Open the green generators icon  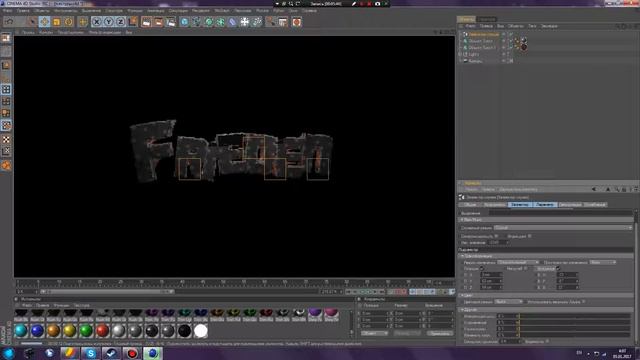[209, 22]
